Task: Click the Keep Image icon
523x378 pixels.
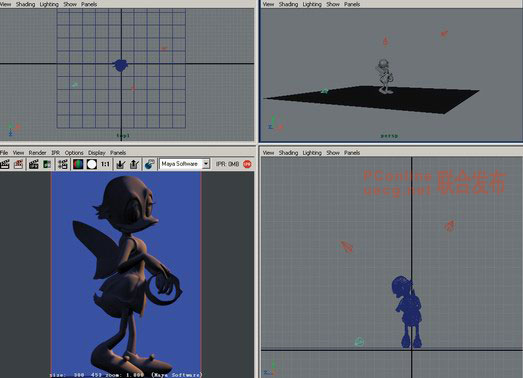Action: [121, 164]
